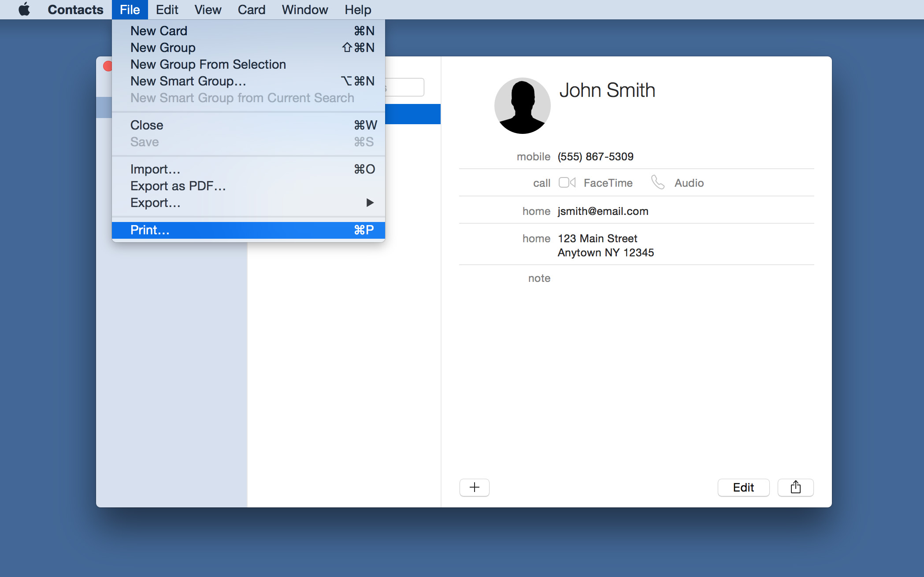Screen dimensions: 924x577
Task: Click the mobile number (555) 867-5309
Action: click(x=596, y=156)
